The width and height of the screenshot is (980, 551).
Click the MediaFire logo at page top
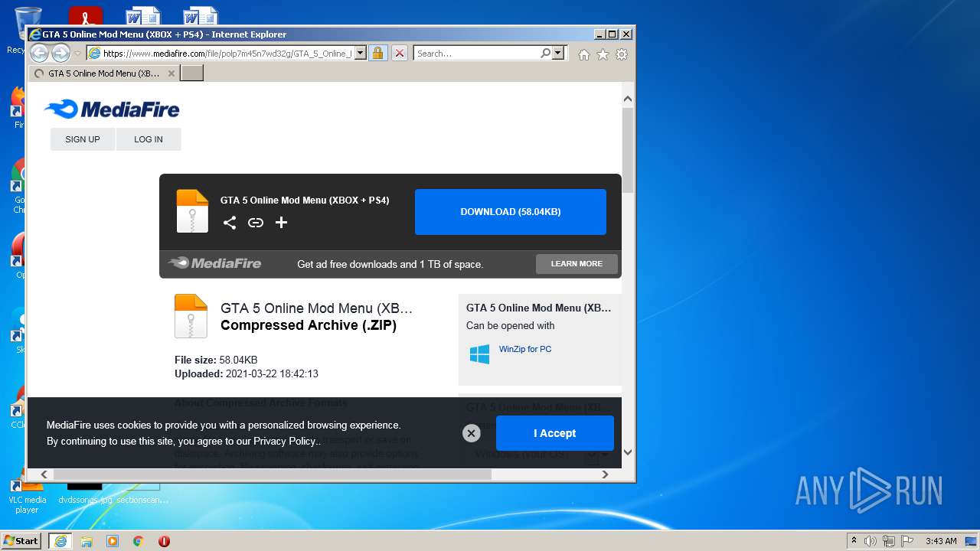coord(112,109)
